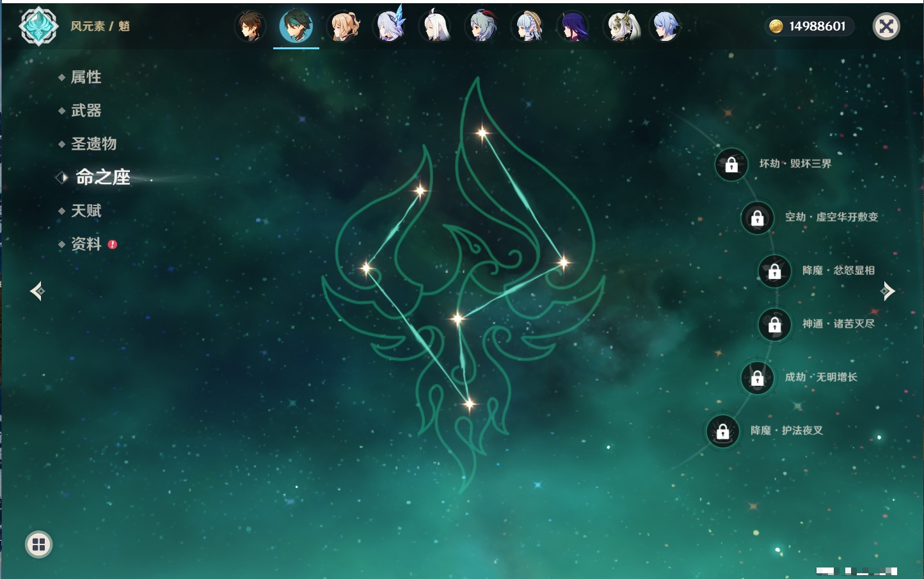Image resolution: width=924 pixels, height=579 pixels.
Task: Click the topmost star of Xiao's constellation
Action: [x=482, y=133]
